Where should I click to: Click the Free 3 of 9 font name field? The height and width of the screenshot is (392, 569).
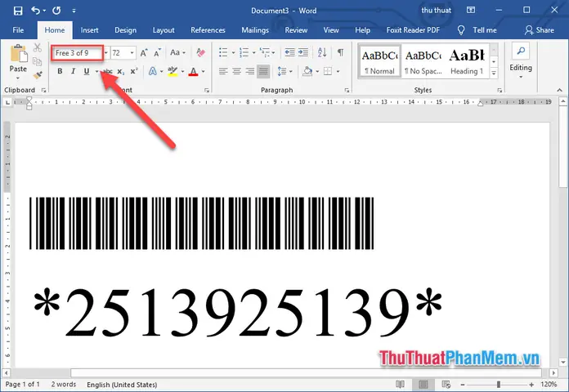[78, 53]
